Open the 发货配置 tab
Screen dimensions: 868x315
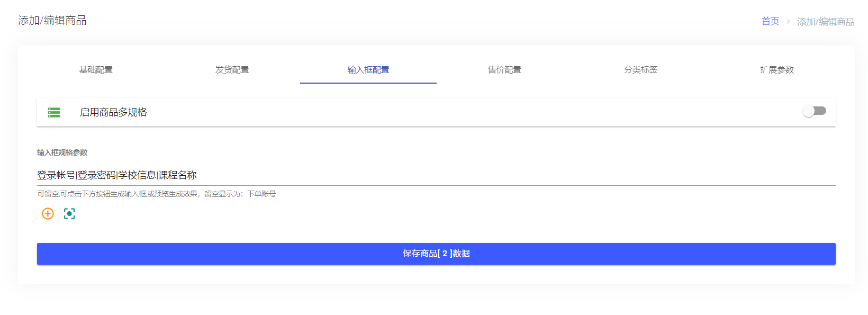click(232, 70)
